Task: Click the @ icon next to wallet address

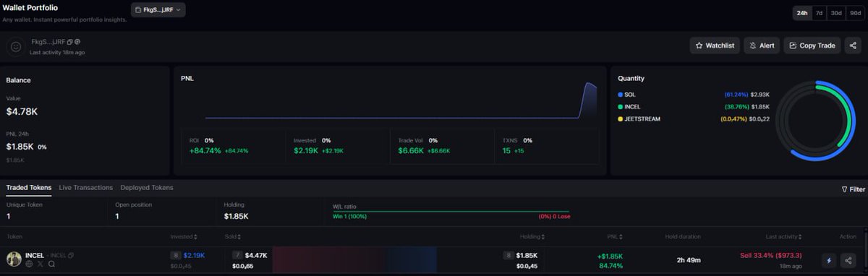Action: point(77,42)
